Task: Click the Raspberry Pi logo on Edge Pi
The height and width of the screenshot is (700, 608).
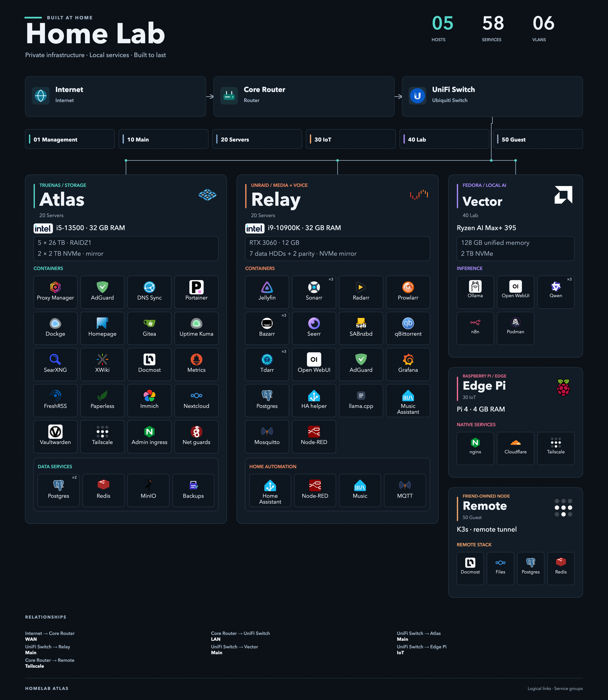Action: point(563,387)
